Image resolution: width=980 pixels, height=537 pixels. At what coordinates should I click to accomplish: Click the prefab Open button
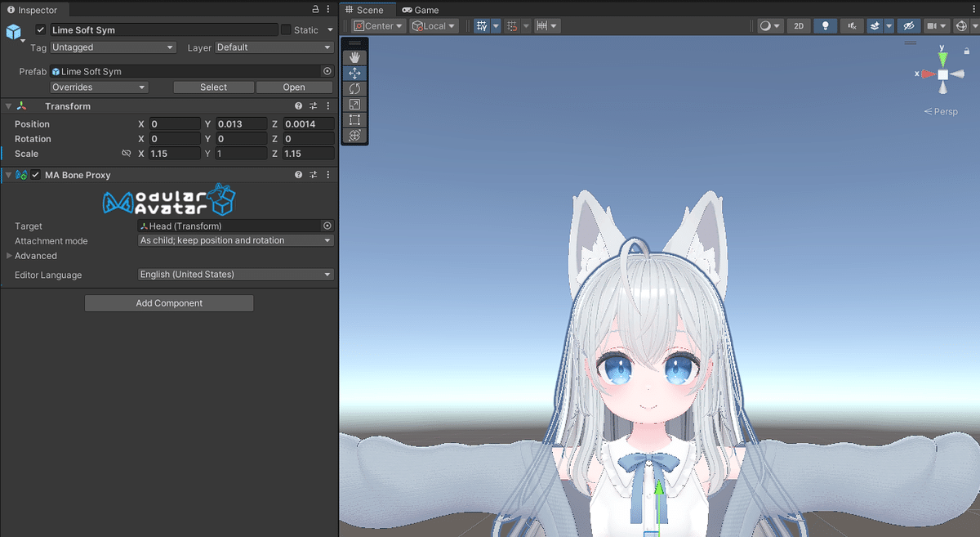click(x=294, y=87)
